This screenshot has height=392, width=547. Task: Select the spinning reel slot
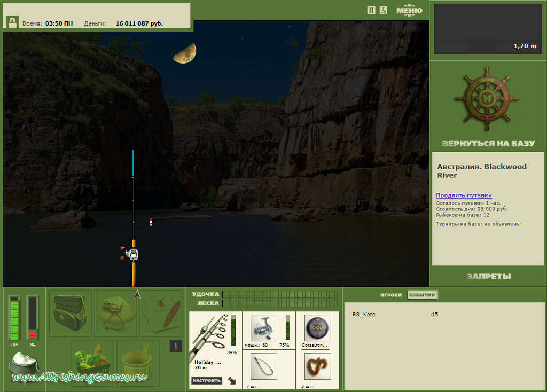pos(264,327)
